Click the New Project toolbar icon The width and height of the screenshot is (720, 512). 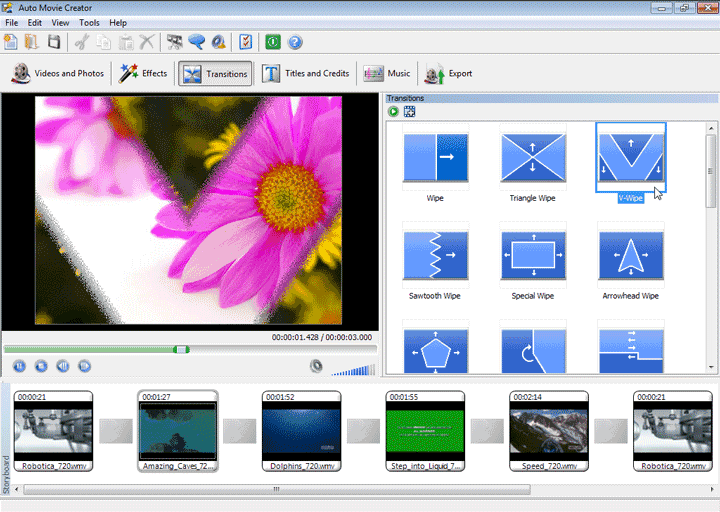point(11,42)
